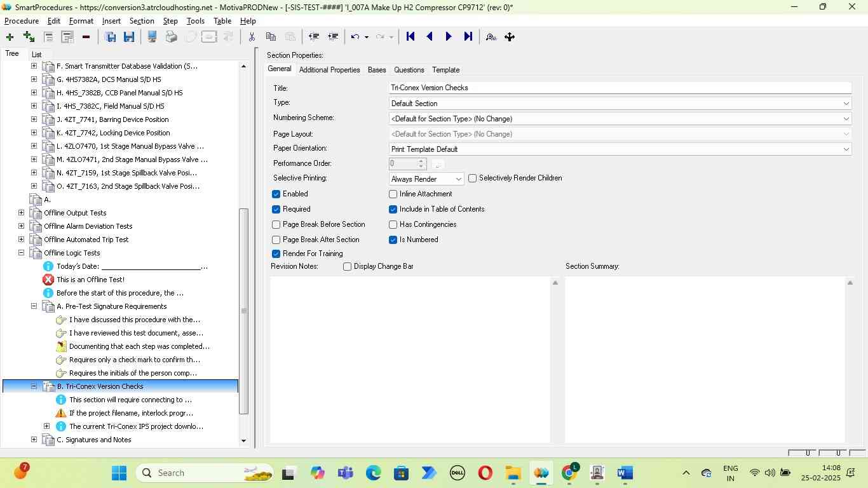Viewport: 868px width, 488px height.
Task: Switch to the Questions tab
Action: 409,70
